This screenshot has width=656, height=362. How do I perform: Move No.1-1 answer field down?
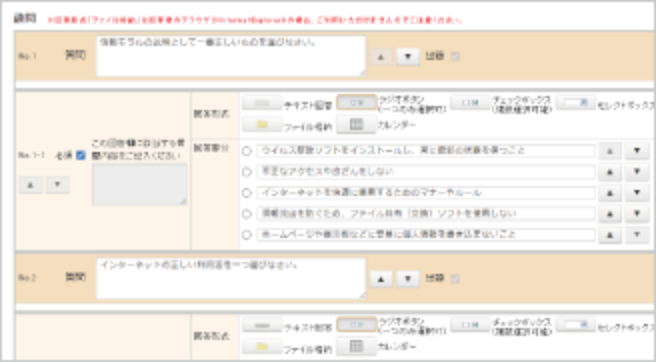coord(58,185)
